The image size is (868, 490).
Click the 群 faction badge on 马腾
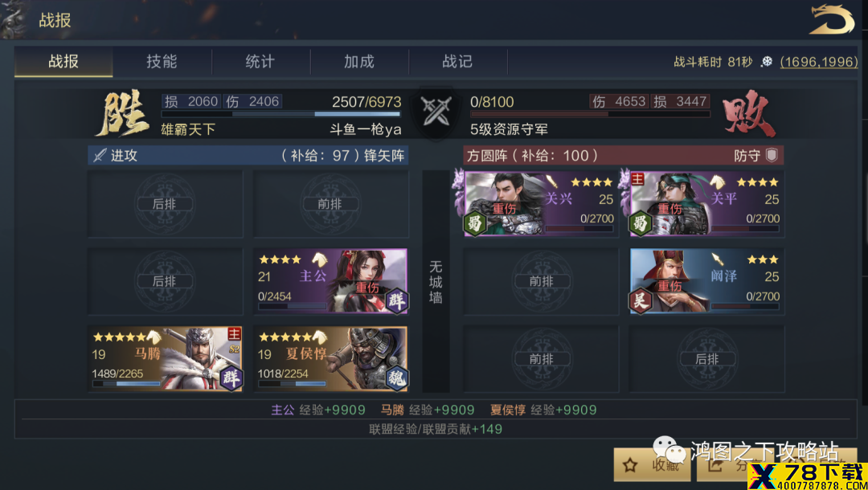point(231,378)
